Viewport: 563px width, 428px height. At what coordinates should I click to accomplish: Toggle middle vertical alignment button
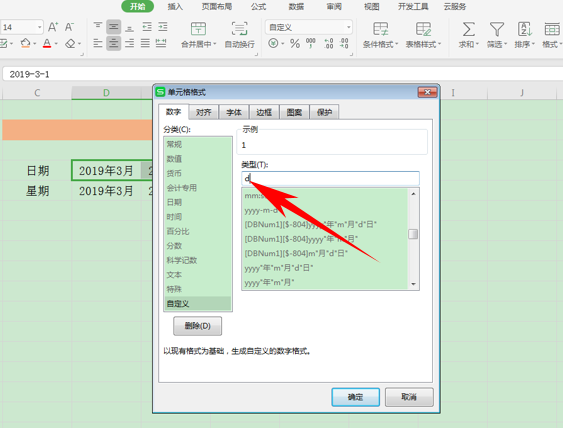point(113,27)
